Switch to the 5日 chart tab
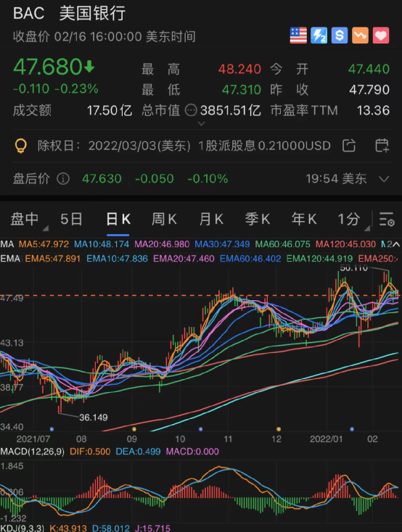The image size is (402, 532). coord(71,219)
